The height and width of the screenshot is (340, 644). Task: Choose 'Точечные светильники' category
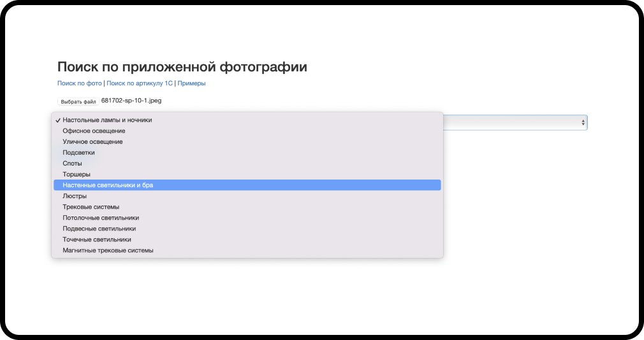click(x=97, y=239)
